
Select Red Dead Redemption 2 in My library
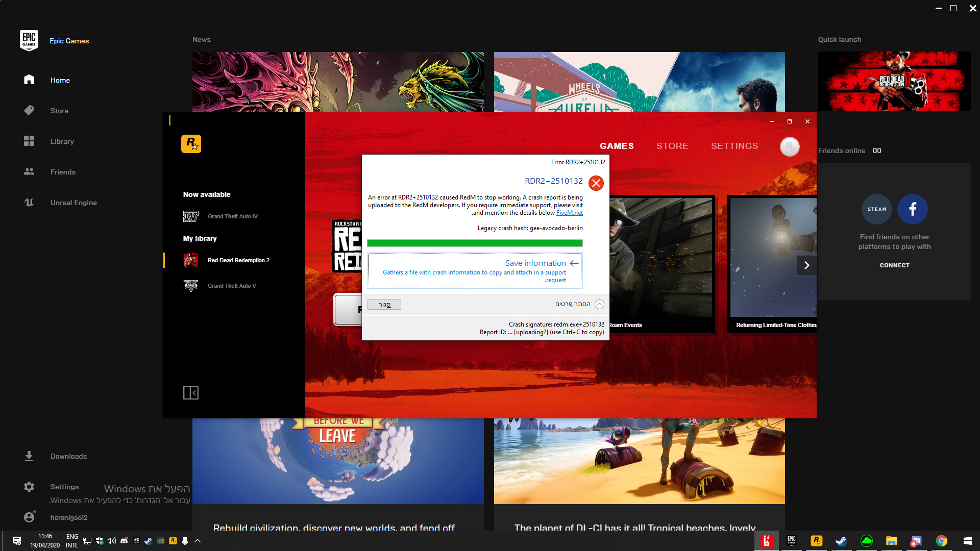(x=238, y=260)
